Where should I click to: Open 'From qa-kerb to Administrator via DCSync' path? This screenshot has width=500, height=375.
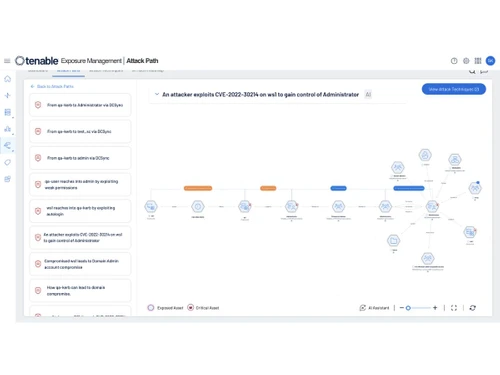coord(80,105)
